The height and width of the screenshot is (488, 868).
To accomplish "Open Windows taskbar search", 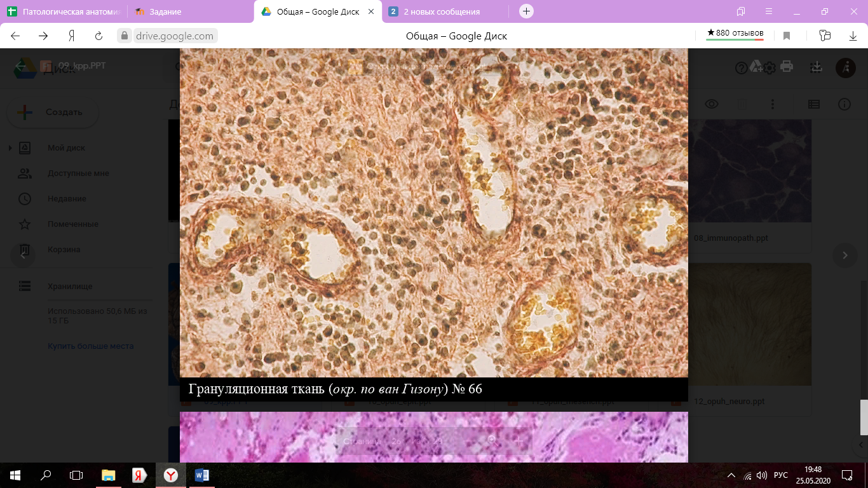I will click(46, 475).
